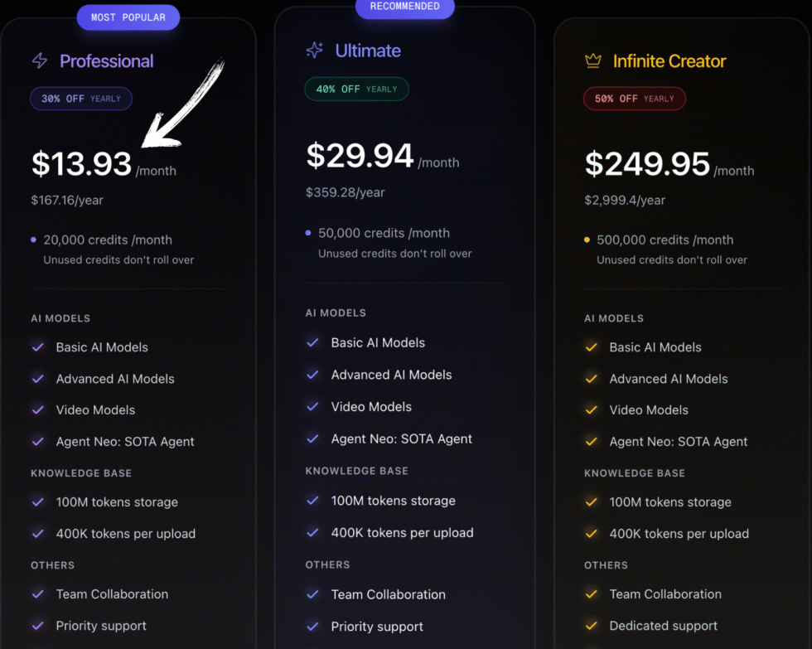Image resolution: width=812 pixels, height=649 pixels.
Task: Click the Infinite Creator crown icon
Action: click(592, 60)
